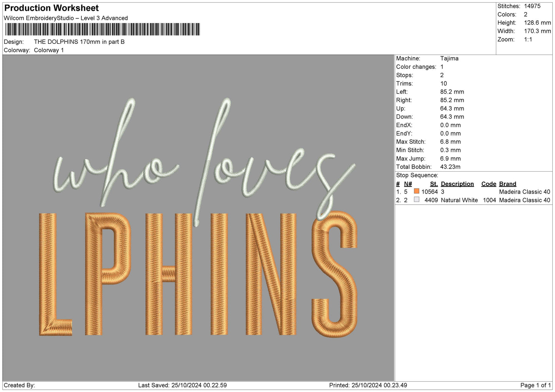
Task: Click the 'St.' column header
Action: click(x=434, y=184)
